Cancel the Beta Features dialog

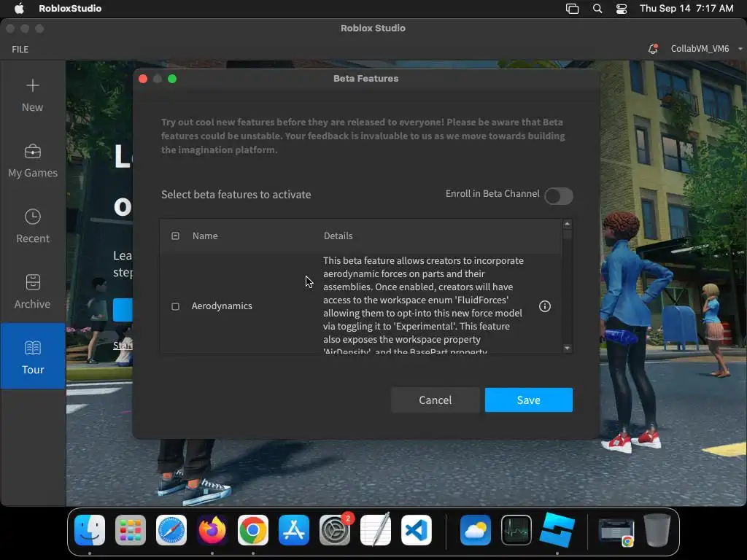click(x=435, y=400)
